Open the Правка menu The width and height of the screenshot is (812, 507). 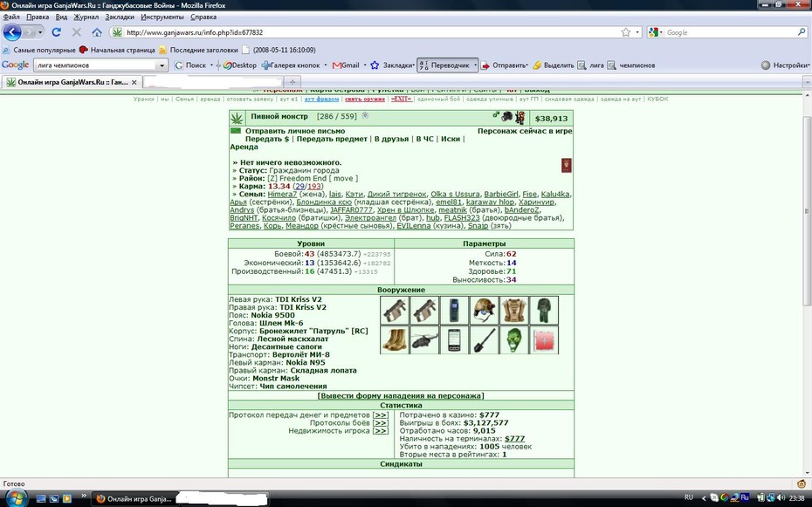[x=38, y=17]
